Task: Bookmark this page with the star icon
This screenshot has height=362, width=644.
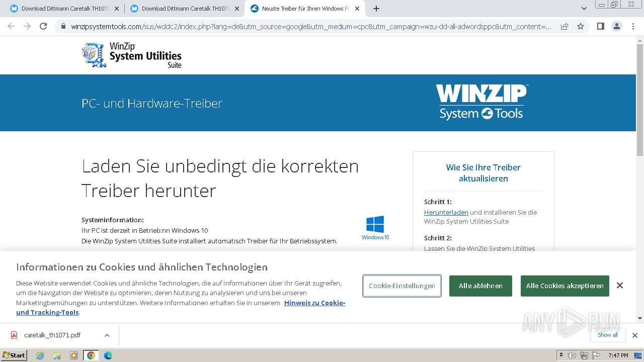Action: (x=581, y=26)
